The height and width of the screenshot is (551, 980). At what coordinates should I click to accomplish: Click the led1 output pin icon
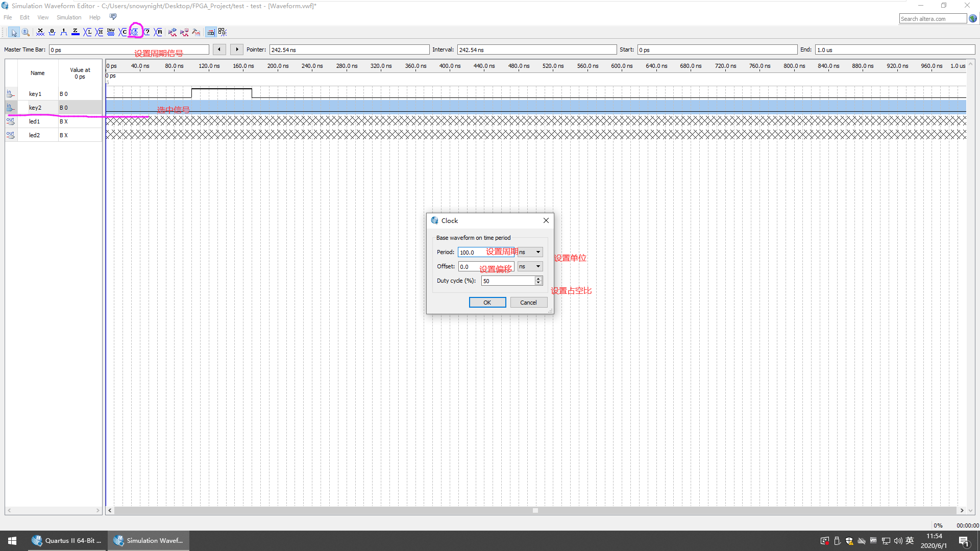point(11,121)
